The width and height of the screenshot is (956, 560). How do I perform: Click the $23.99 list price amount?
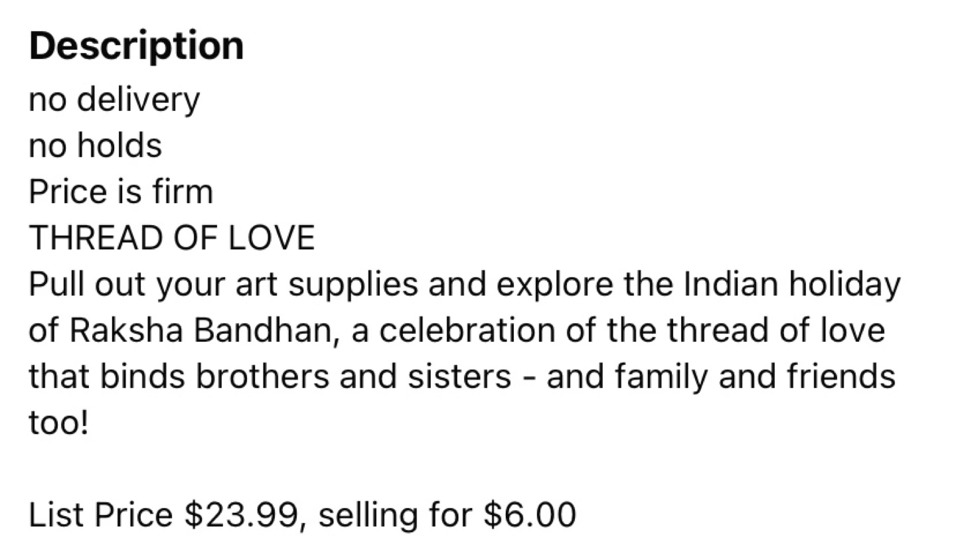(241, 516)
